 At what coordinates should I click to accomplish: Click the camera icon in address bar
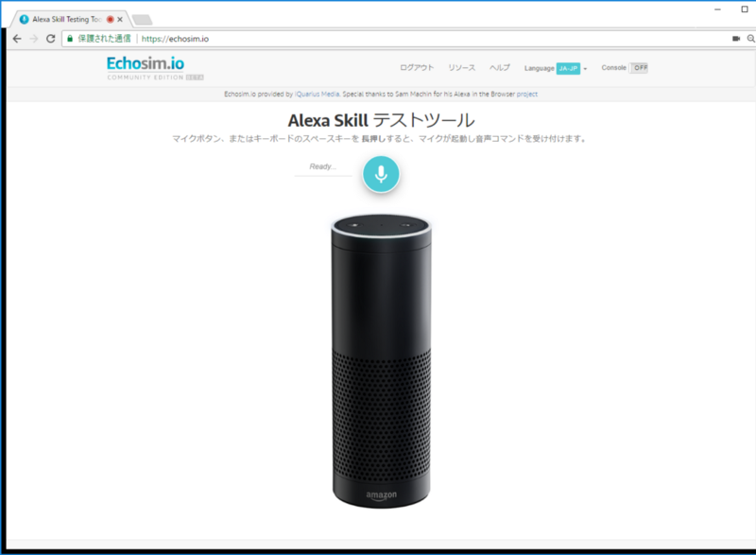point(736,39)
